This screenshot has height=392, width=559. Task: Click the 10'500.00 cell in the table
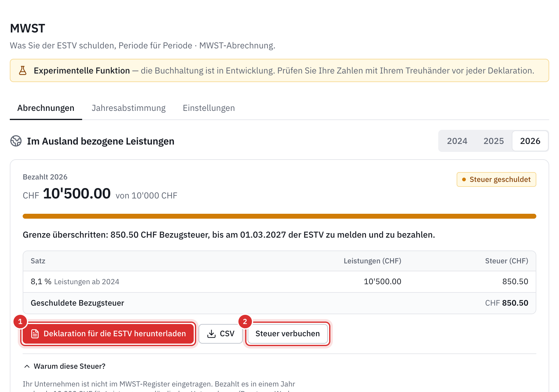point(382,282)
